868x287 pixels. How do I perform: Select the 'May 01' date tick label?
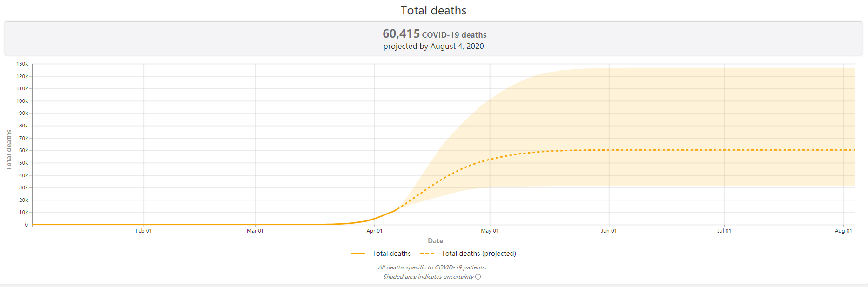490,231
